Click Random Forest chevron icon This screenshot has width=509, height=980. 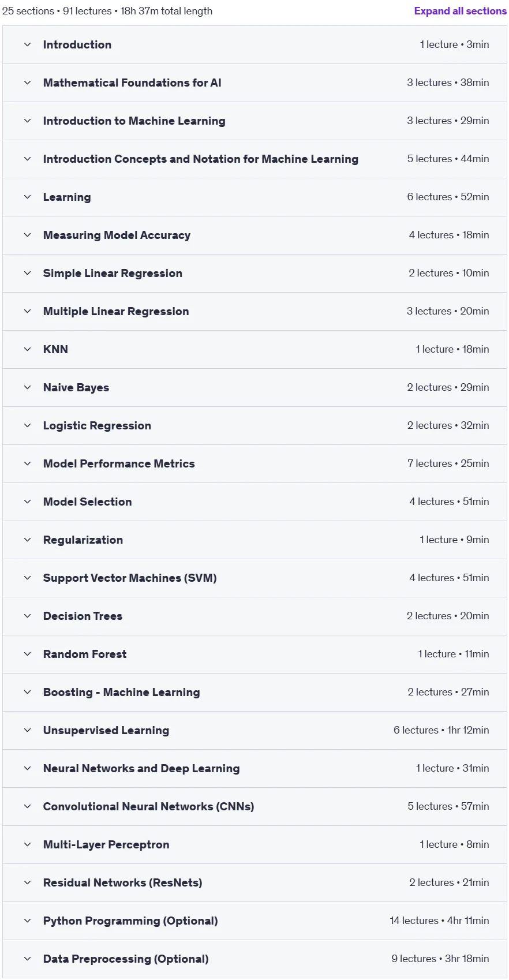[27, 654]
